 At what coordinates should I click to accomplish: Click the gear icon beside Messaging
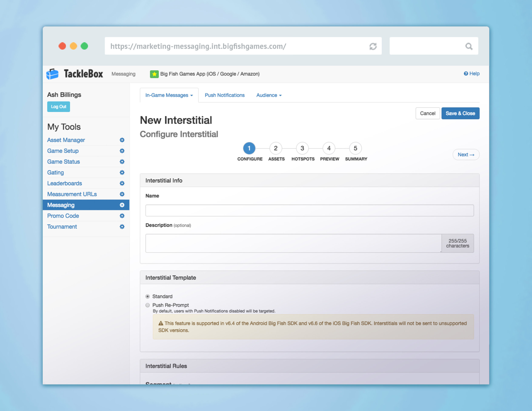coord(122,205)
